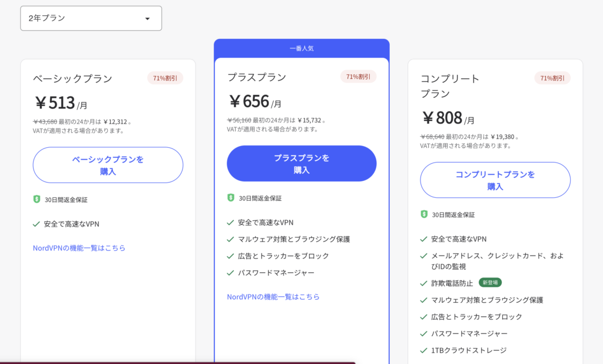Click checkmark beside パスワードマネージャー on Complete plan
This screenshot has width=603, height=364.
(x=424, y=333)
